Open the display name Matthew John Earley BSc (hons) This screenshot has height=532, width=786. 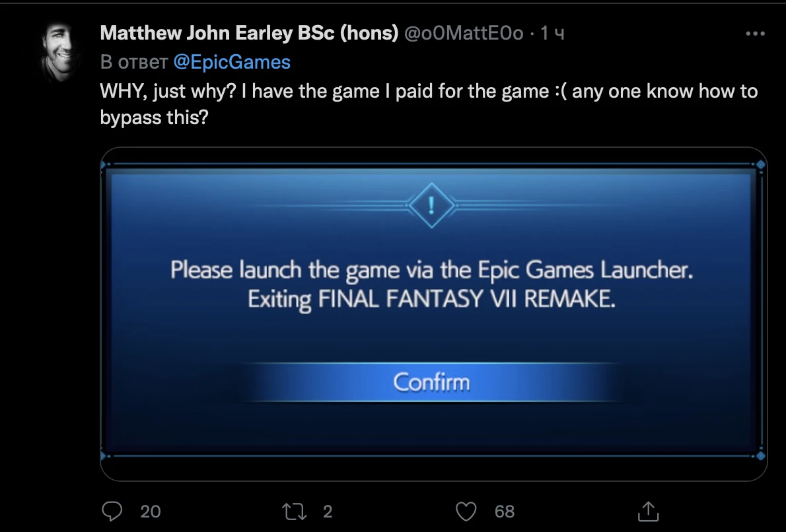coord(249,33)
